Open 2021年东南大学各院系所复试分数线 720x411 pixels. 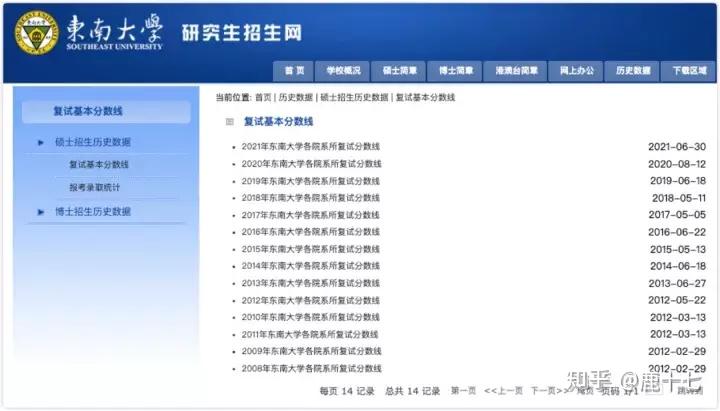click(x=311, y=146)
